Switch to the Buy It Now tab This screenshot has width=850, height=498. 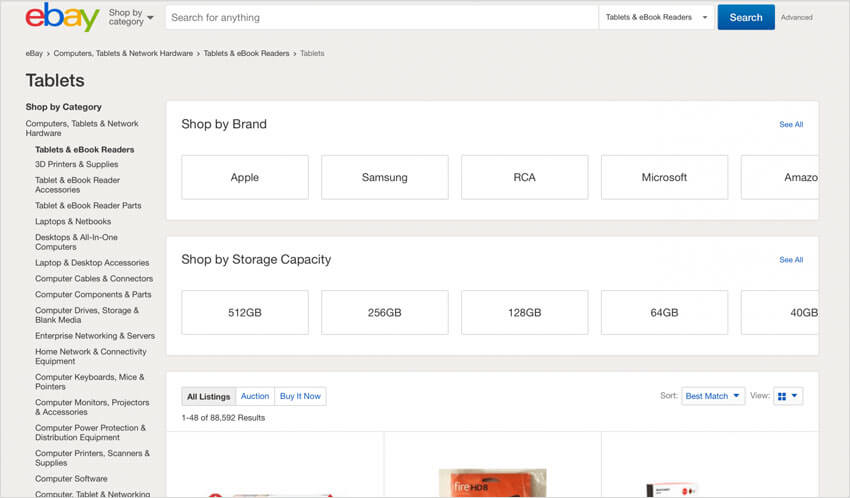coord(300,396)
